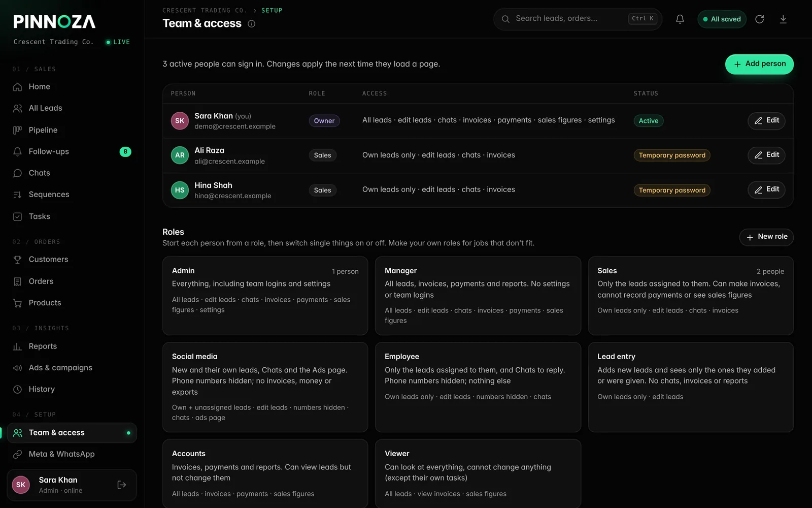The image size is (812, 508).
Task: Open the Lead entry role card
Action: [x=691, y=387]
